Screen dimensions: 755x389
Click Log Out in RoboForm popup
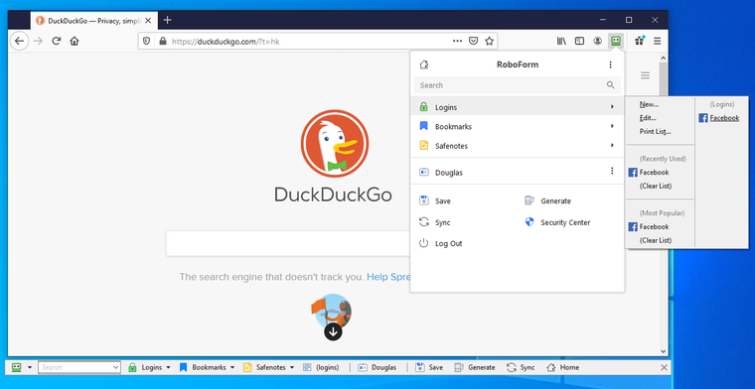point(441,244)
